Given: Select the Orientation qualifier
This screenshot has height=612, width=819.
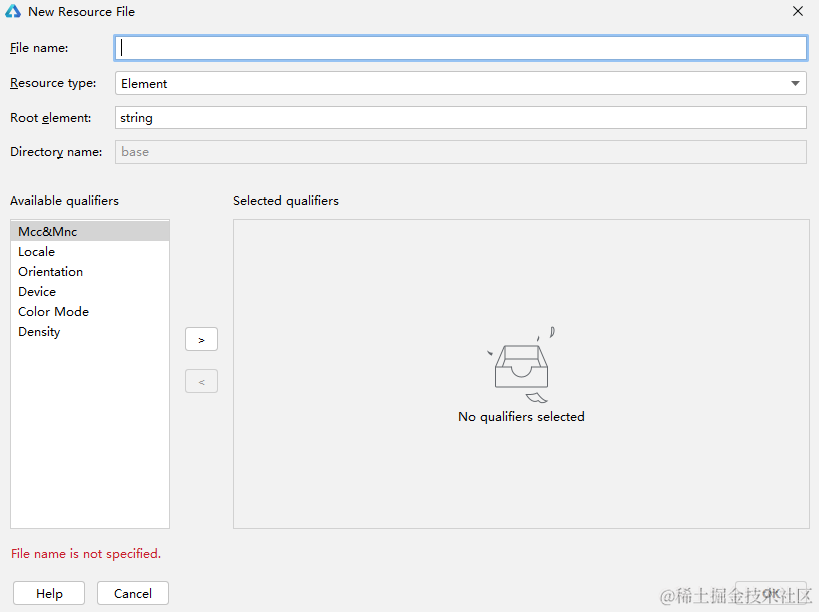Looking at the screenshot, I should 50,271.
